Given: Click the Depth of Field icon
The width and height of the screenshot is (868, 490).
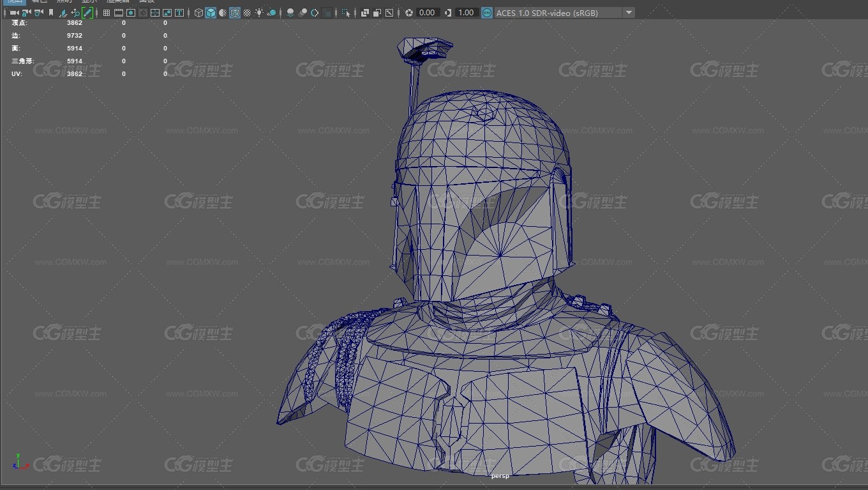Looking at the screenshot, I should (x=327, y=13).
